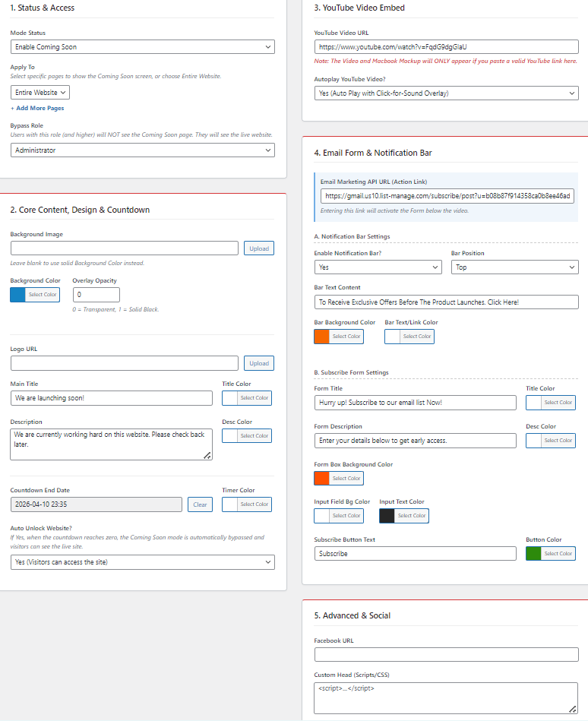Click the Subscribe Button Text field
The image size is (588, 721).
point(415,554)
